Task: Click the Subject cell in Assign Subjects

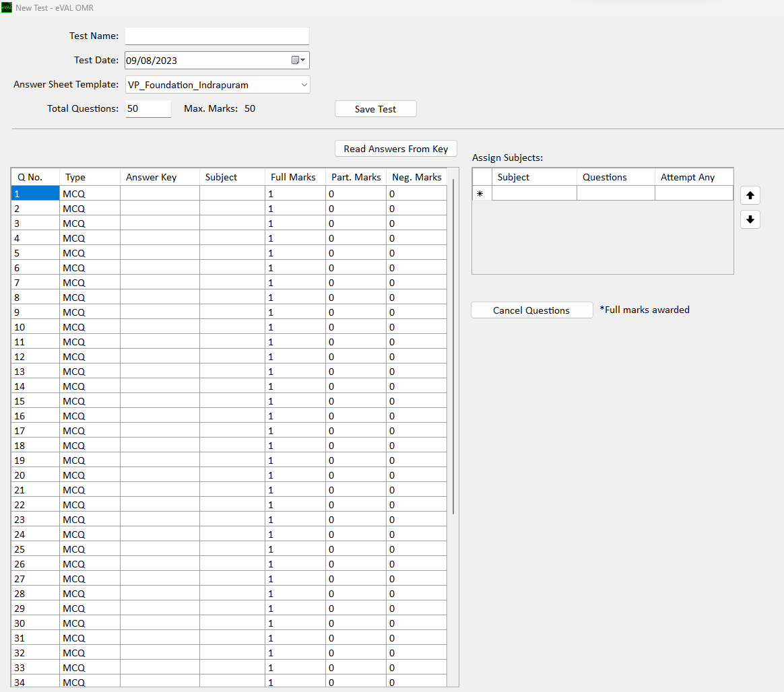Action: (x=534, y=193)
